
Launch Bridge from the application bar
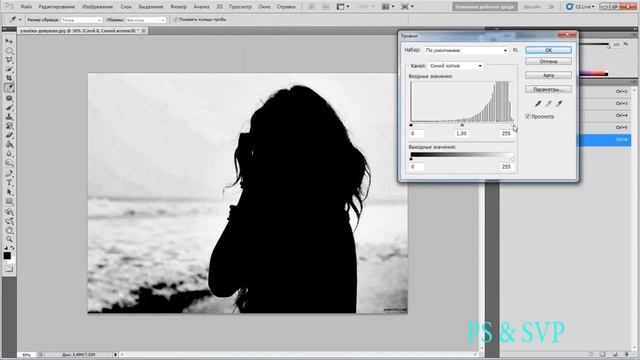tap(311, 7)
